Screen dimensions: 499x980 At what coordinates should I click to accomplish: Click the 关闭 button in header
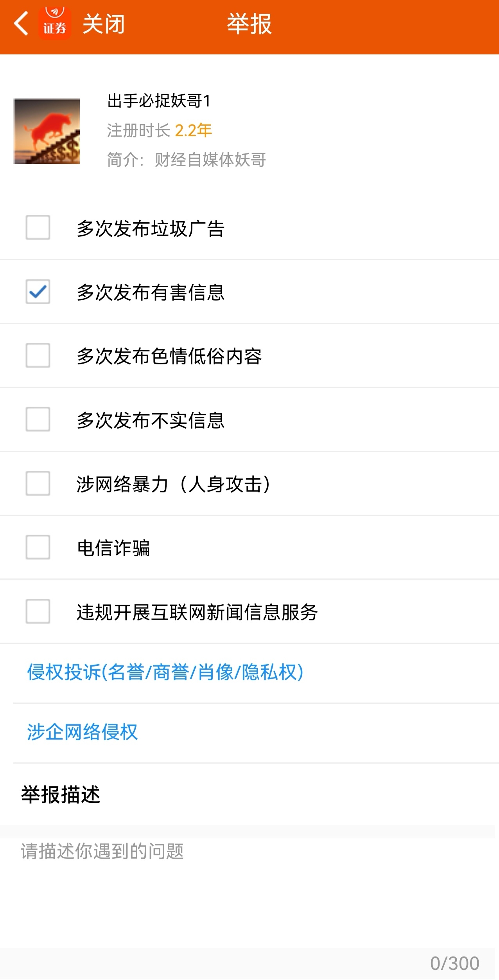(x=104, y=24)
